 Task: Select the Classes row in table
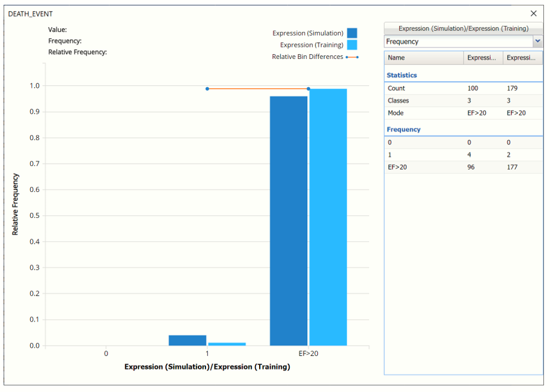tap(463, 100)
